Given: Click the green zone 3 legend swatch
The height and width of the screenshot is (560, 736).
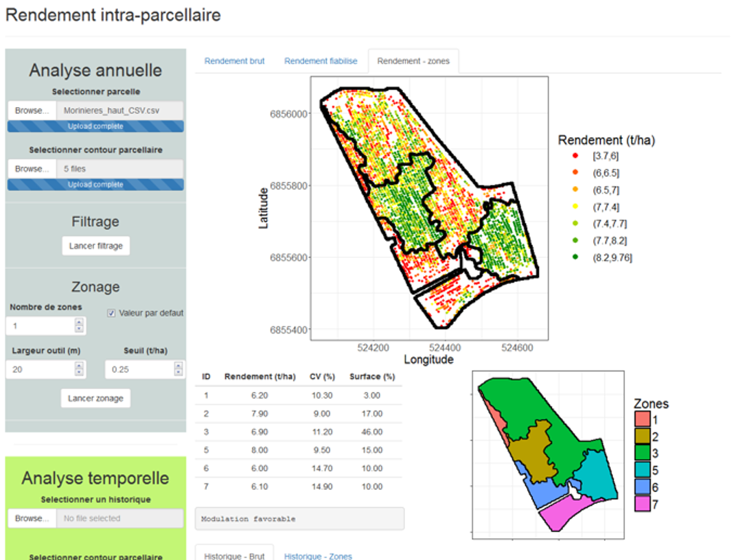Looking at the screenshot, I should [x=642, y=454].
